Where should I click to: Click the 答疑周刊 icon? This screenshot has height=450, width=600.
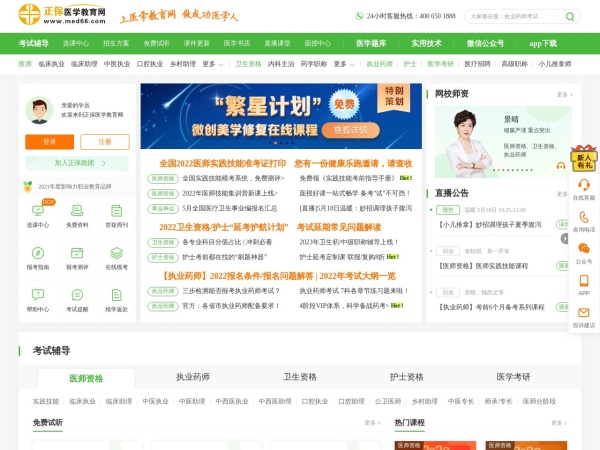(116, 212)
